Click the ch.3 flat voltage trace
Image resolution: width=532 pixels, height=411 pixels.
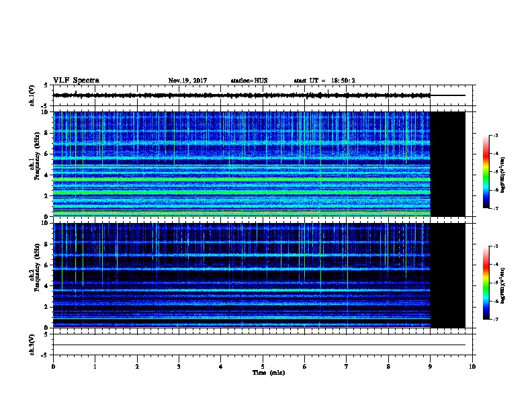[259, 345]
